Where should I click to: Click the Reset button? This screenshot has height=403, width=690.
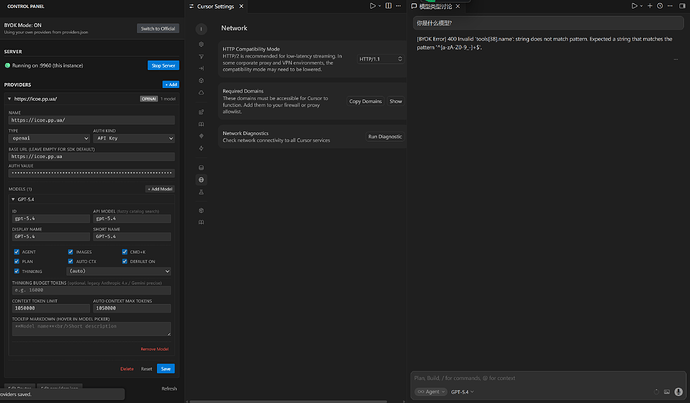pos(147,369)
